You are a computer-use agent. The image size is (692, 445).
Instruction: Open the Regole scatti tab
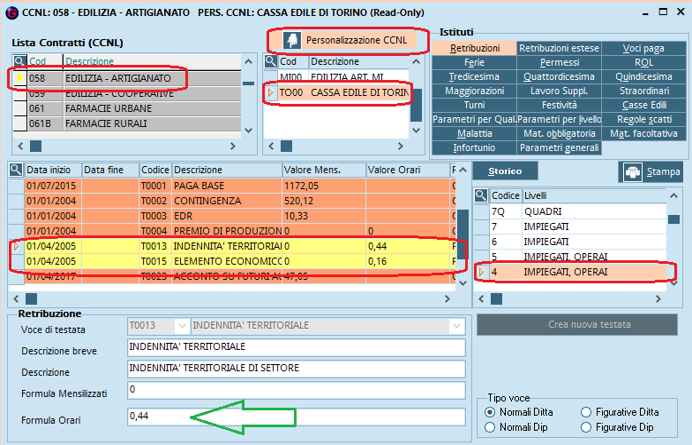pos(644,119)
